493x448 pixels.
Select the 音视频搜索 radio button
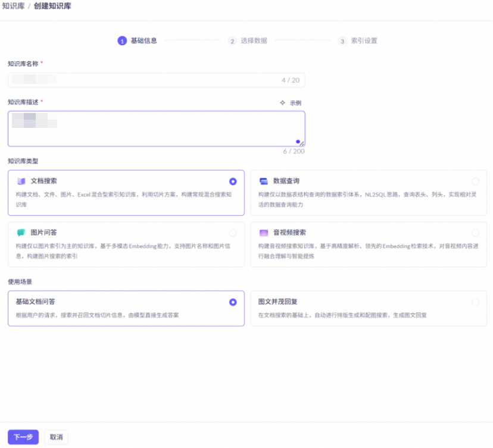475,233
